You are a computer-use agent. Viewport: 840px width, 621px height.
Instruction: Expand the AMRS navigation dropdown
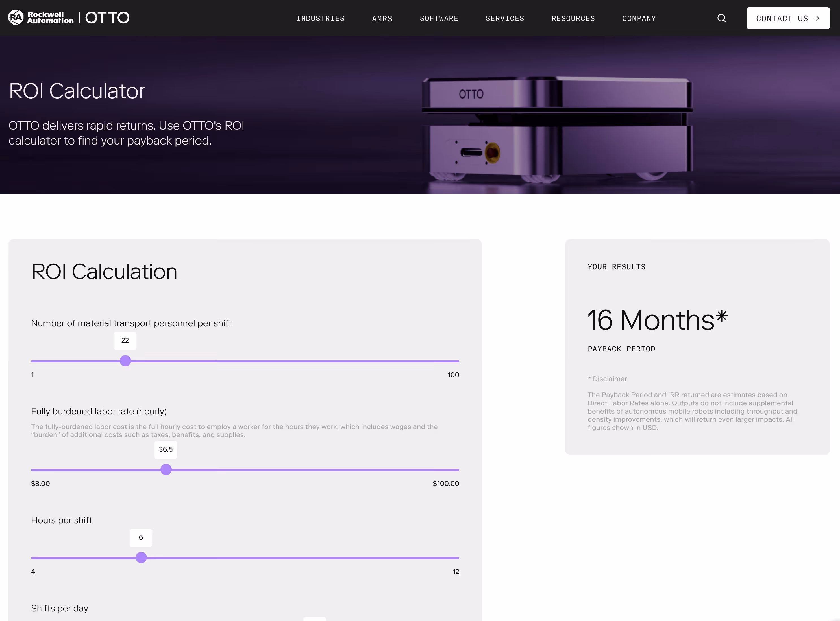[x=382, y=18]
